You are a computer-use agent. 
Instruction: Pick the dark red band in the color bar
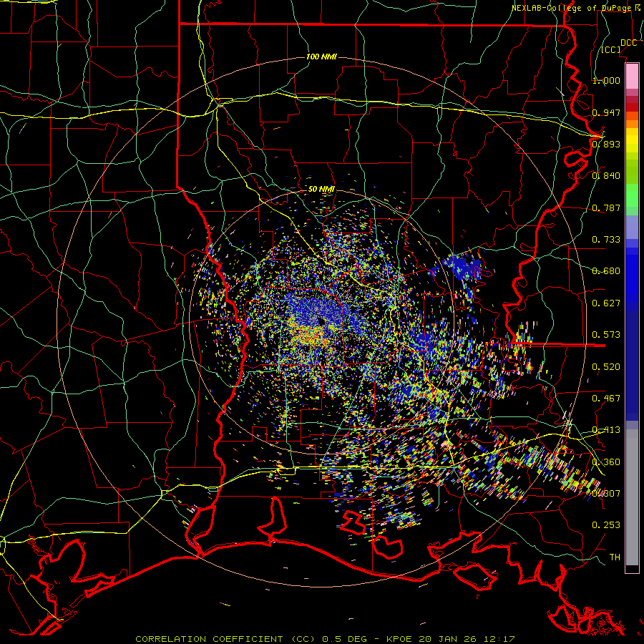632,107
